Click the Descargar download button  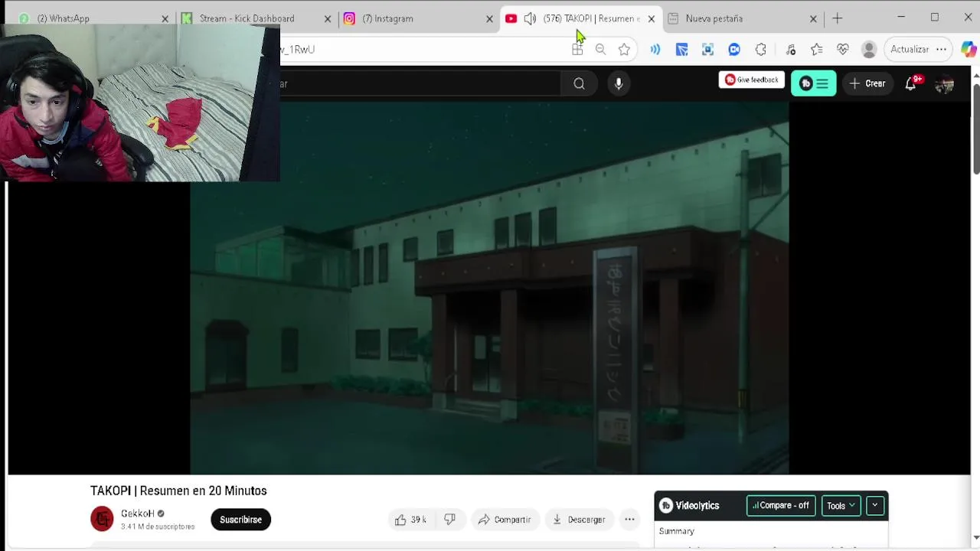pos(579,520)
